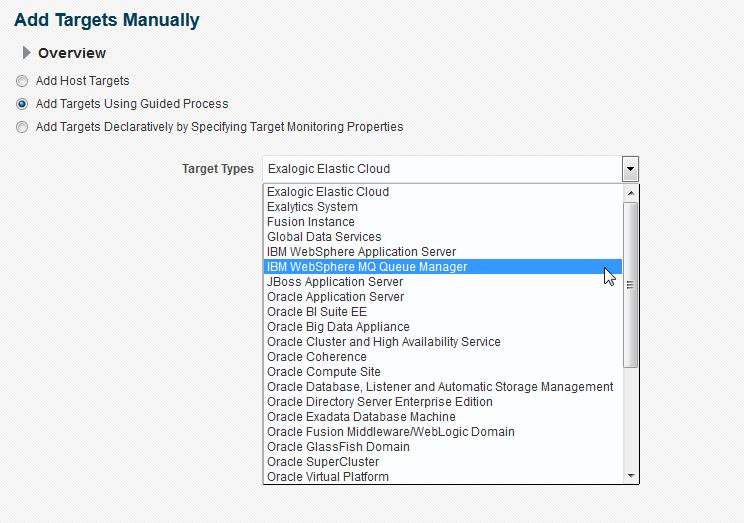Open the Target Types dropdown arrow

tap(630, 169)
